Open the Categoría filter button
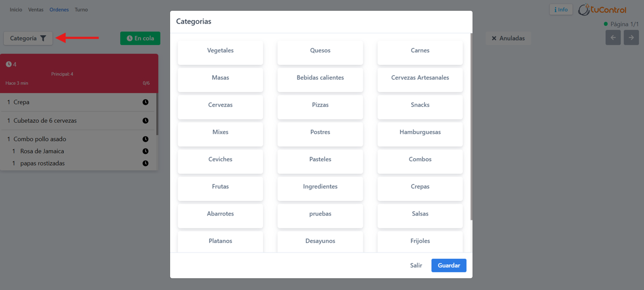This screenshot has width=644, height=290. (x=28, y=39)
